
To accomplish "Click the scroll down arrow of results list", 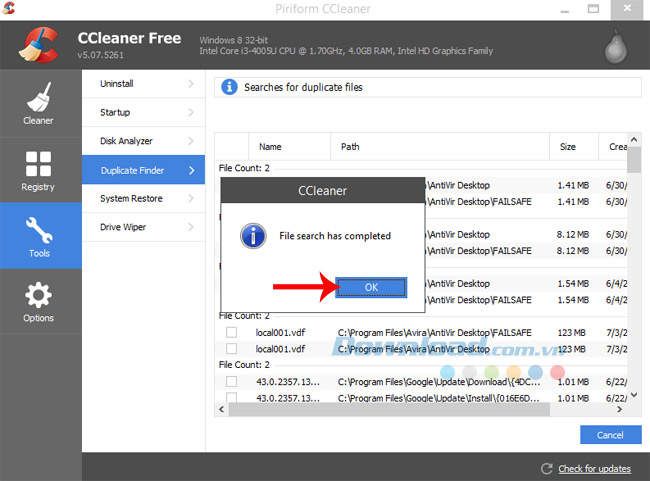I will click(x=634, y=395).
